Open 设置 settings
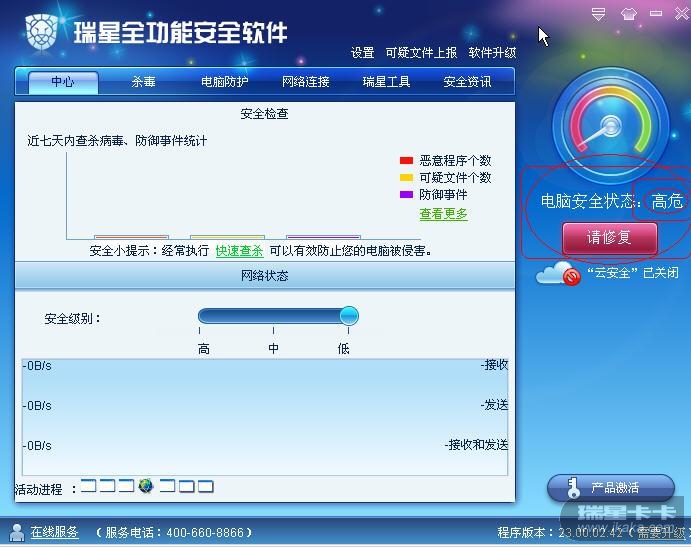 click(362, 53)
